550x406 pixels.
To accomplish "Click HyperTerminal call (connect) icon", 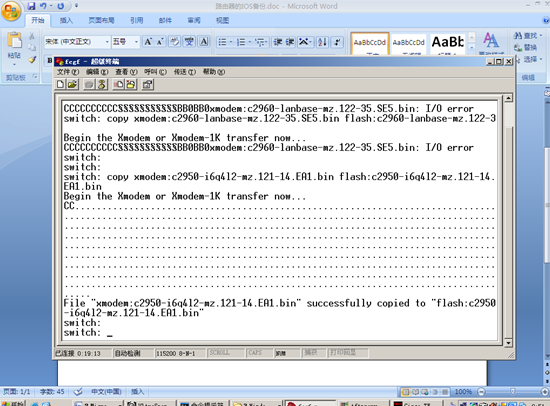I will (89, 84).
